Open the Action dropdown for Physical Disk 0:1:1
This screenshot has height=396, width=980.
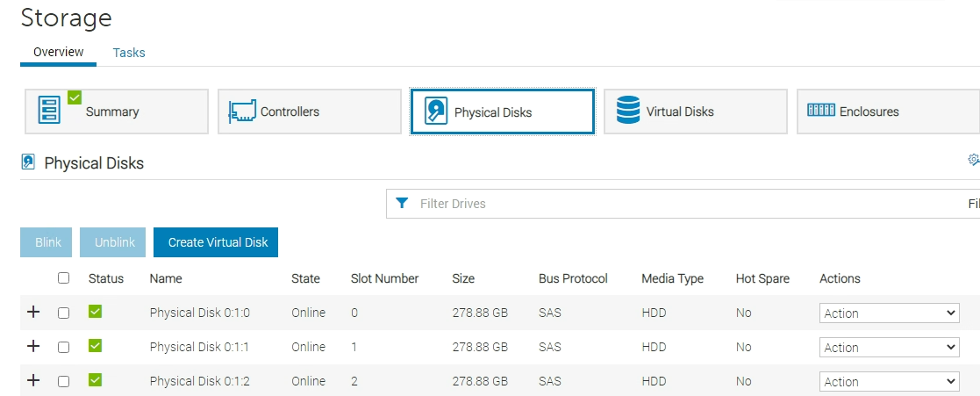[x=889, y=348]
